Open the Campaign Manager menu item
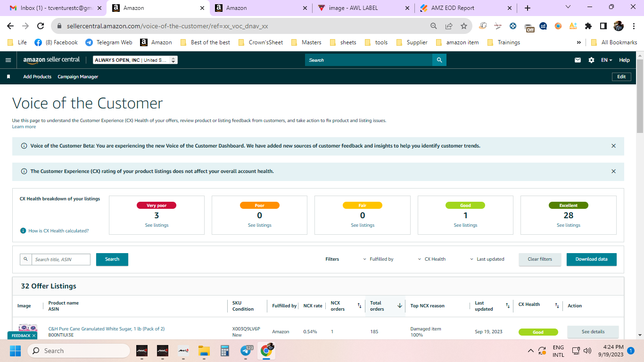Image resolution: width=644 pixels, height=362 pixels. pyautogui.click(x=78, y=77)
